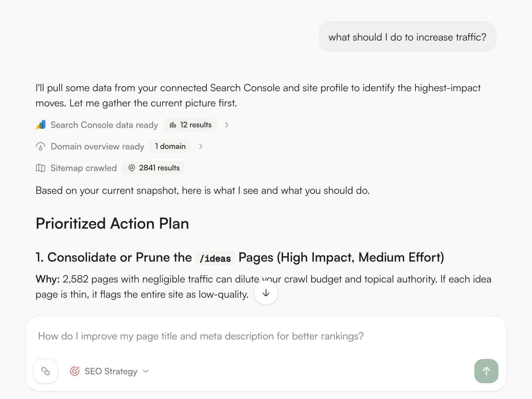Click the Domain overview gauge icon
Image resolution: width=532 pixels, height=399 pixels.
pos(41,146)
